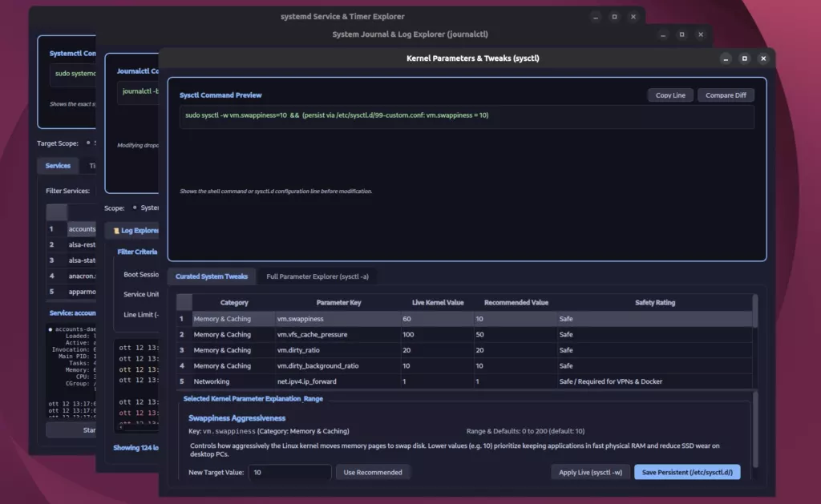This screenshot has height=504, width=821.
Task: Select the Scope radio button in Journal window
Action: pyautogui.click(x=135, y=208)
